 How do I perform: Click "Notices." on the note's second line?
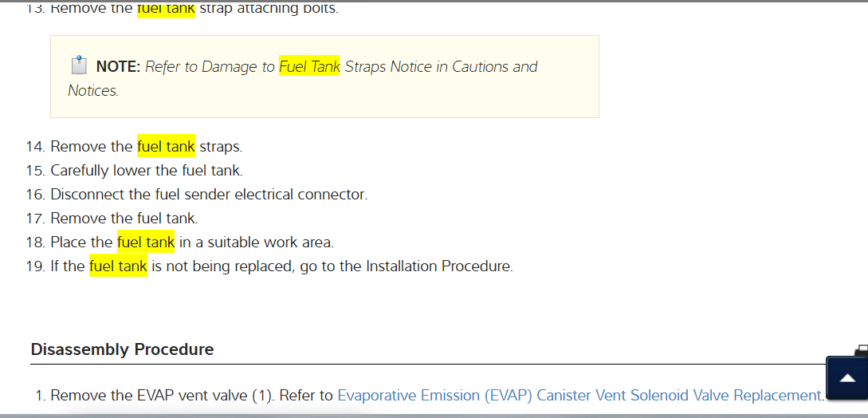pyautogui.click(x=93, y=91)
